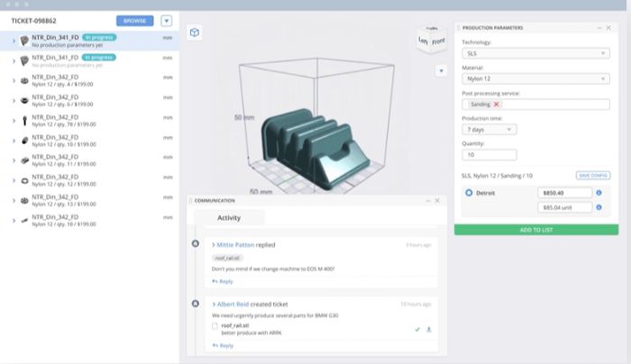Open the Production time dropdown showing 7 days
Viewport: 631px width, 364px height.
point(489,130)
